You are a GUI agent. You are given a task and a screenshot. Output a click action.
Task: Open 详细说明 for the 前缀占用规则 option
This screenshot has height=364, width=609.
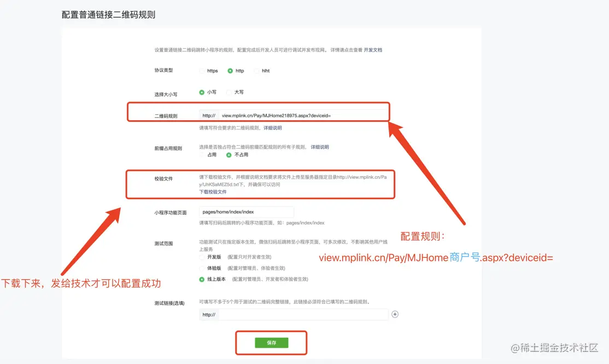[319, 146]
